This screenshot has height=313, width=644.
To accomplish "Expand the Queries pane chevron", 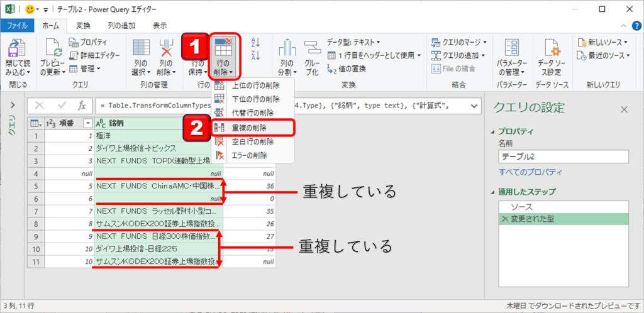I will 12,105.
